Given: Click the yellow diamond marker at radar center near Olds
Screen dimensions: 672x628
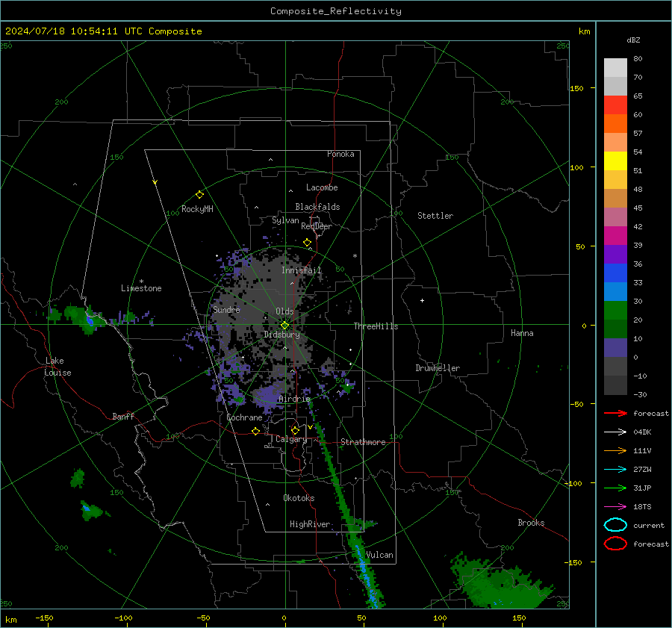Looking at the screenshot, I should click(284, 326).
